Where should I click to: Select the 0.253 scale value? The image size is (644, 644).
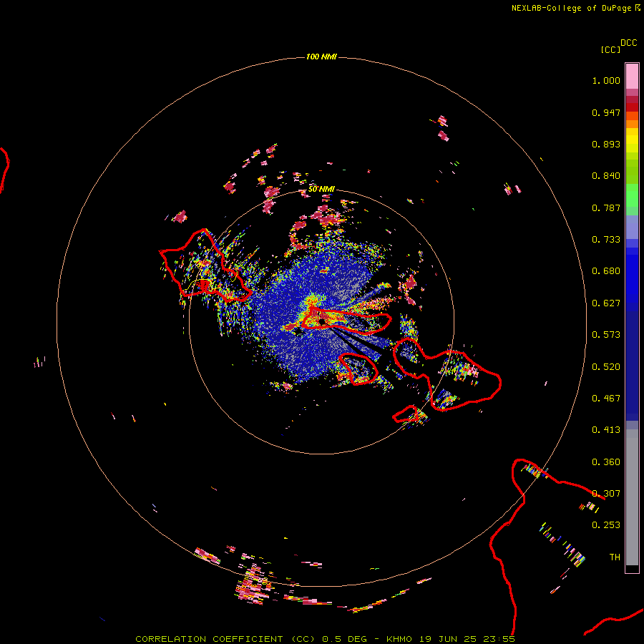click(x=606, y=525)
